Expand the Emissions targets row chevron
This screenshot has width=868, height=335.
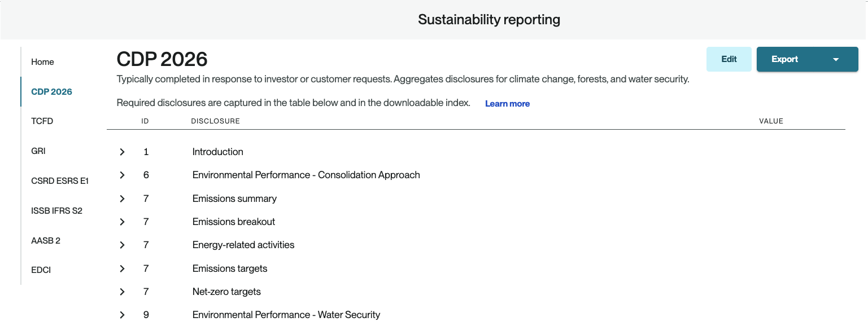(122, 268)
